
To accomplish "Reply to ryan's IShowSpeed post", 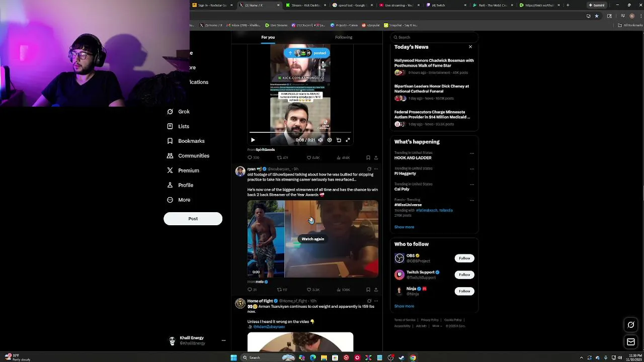I will point(252,290).
